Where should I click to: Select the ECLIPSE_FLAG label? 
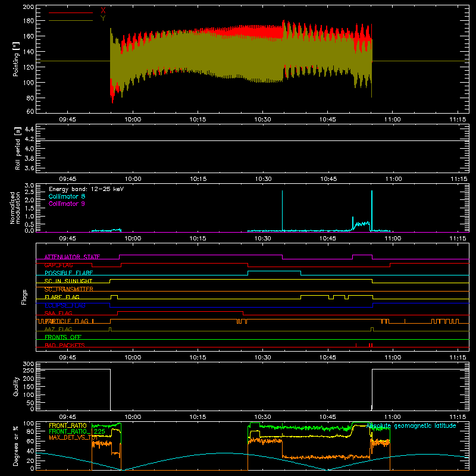coord(65,305)
